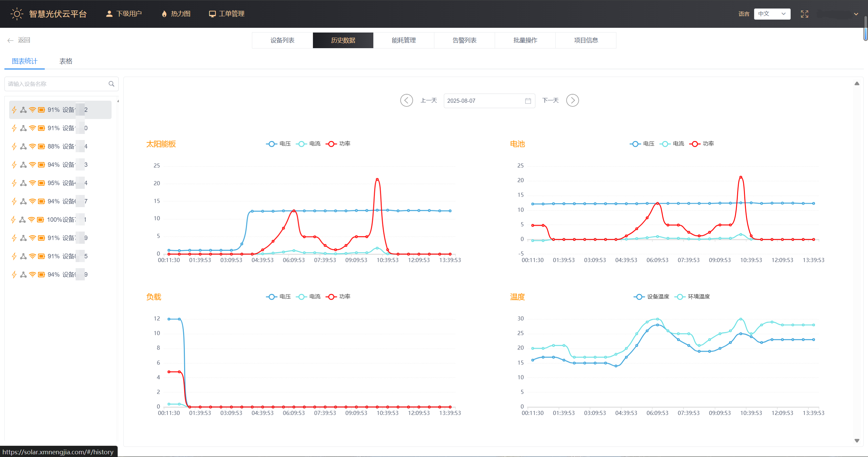Click the back arrow next to 返回
Screen dimensions: 868x457
(x=10, y=40)
